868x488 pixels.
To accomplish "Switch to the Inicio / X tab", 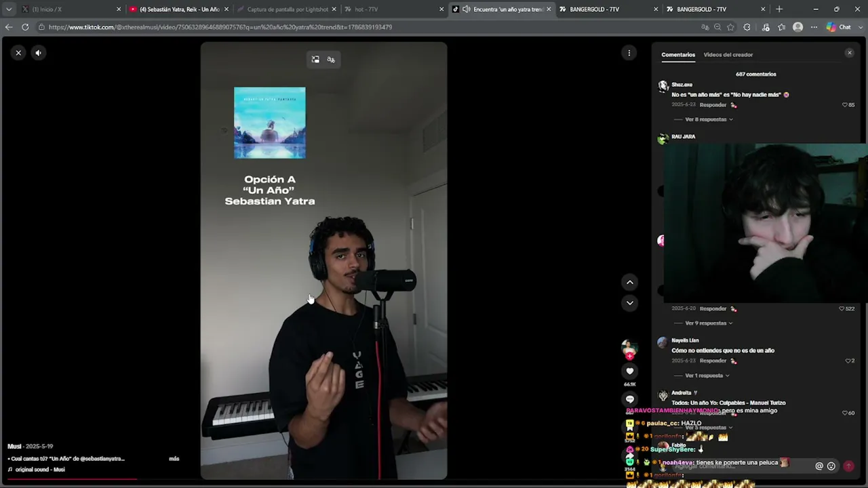I will tap(69, 9).
